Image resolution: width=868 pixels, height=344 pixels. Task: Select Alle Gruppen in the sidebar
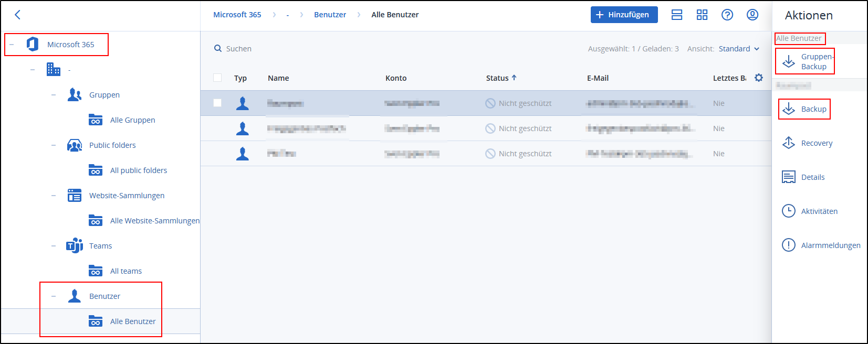point(132,120)
